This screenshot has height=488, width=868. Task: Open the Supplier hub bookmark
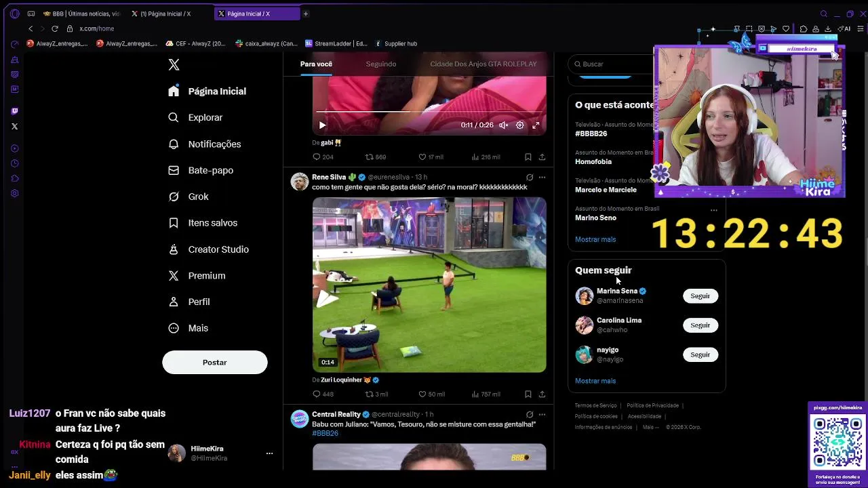(x=396, y=43)
